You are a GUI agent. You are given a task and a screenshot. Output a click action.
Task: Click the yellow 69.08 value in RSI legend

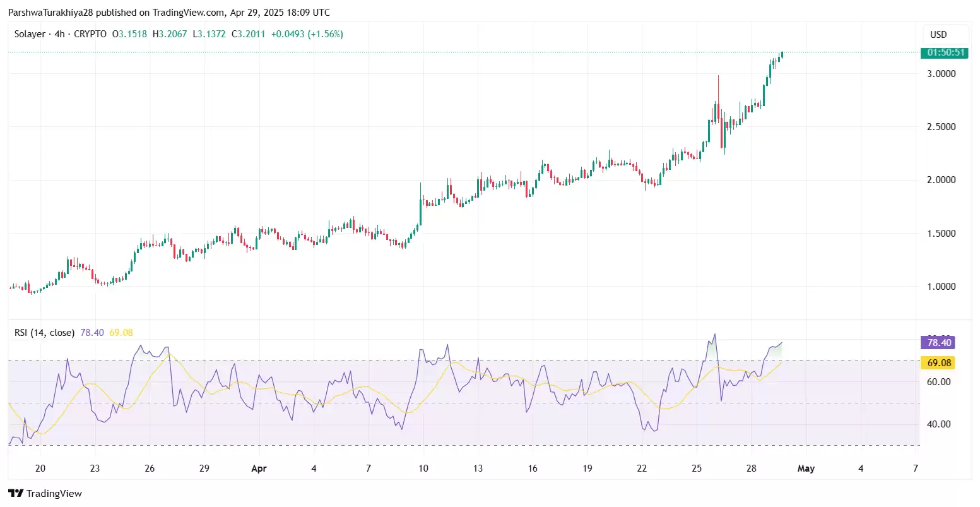[x=121, y=332]
